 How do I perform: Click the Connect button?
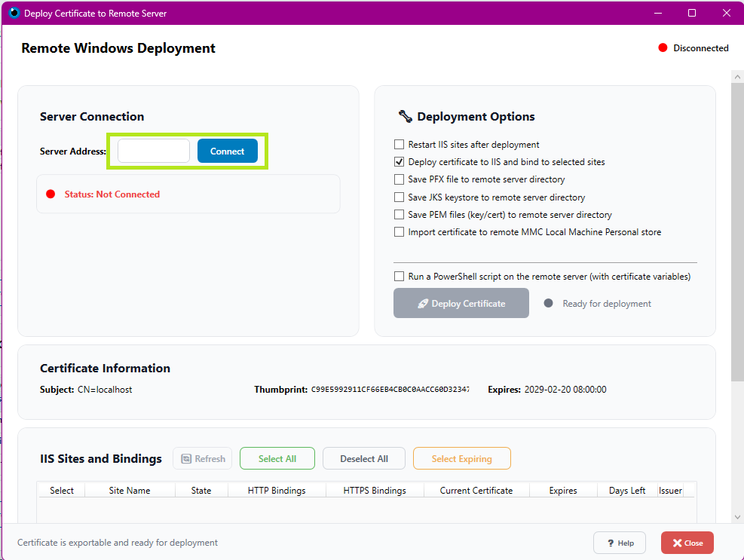pyautogui.click(x=228, y=151)
